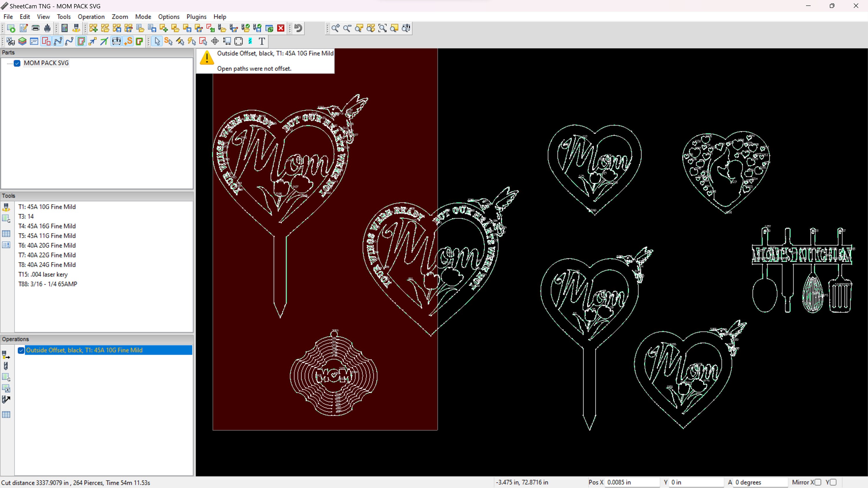Toggle the MOM PACK SVG part checkbox
This screenshot has height=488, width=868.
tap(17, 63)
